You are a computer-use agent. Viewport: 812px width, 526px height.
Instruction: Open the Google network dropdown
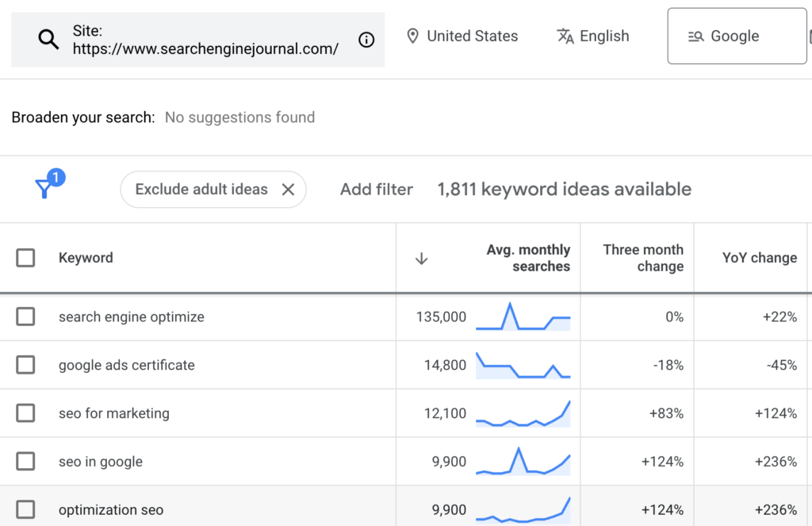pyautogui.click(x=735, y=36)
